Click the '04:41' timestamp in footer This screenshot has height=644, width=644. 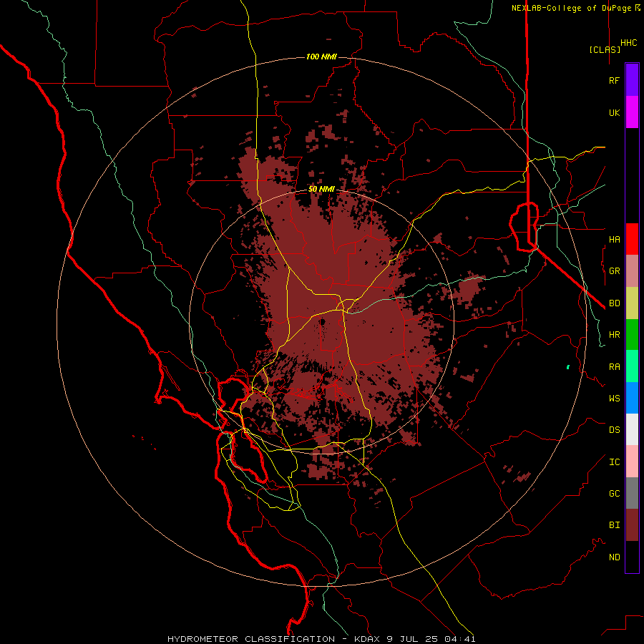click(x=462, y=639)
